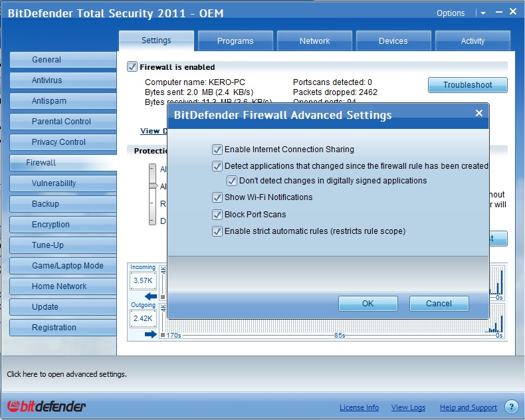
Task: Switch to the Settings tab
Action: [156, 41]
